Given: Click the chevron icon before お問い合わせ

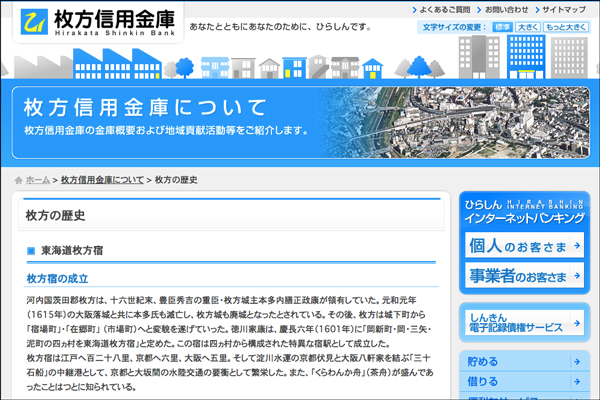Looking at the screenshot, I should (479, 10).
